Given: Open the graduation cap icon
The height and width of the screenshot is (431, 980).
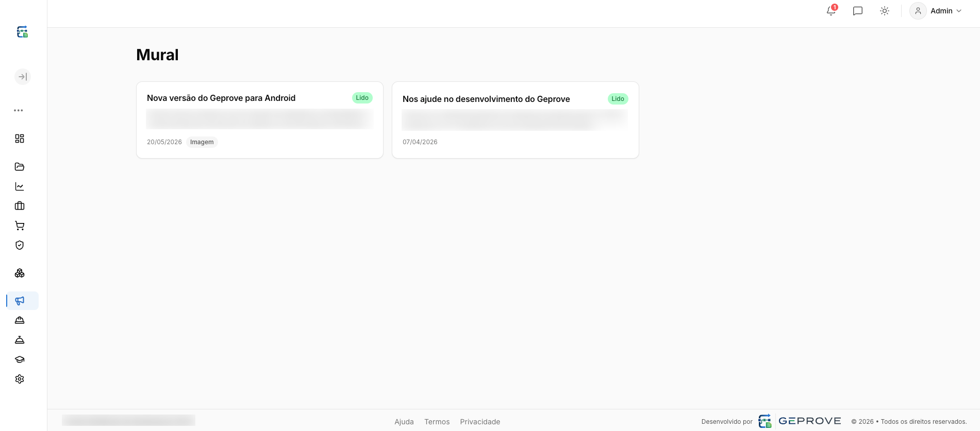Looking at the screenshot, I should pos(20,359).
